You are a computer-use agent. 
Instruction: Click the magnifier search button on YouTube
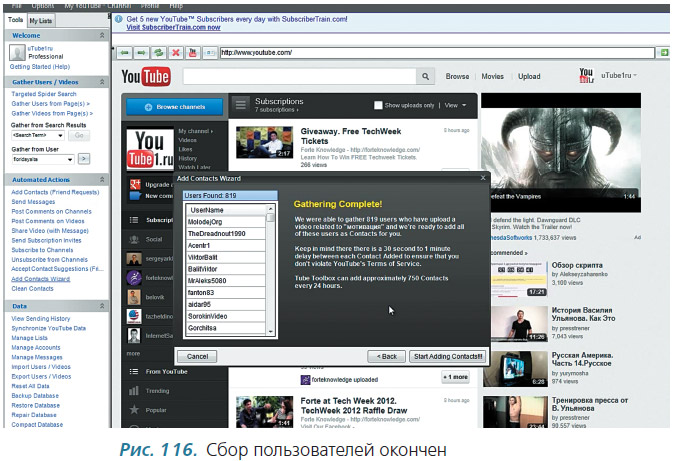tap(426, 76)
